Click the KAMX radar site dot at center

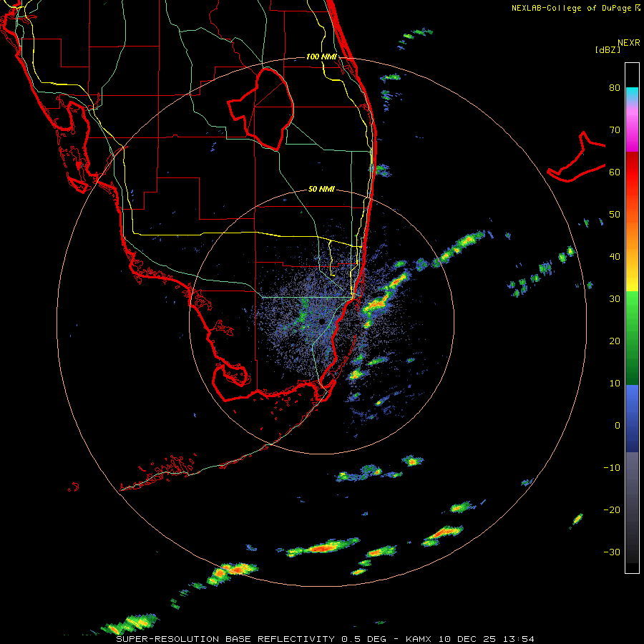[321, 321]
